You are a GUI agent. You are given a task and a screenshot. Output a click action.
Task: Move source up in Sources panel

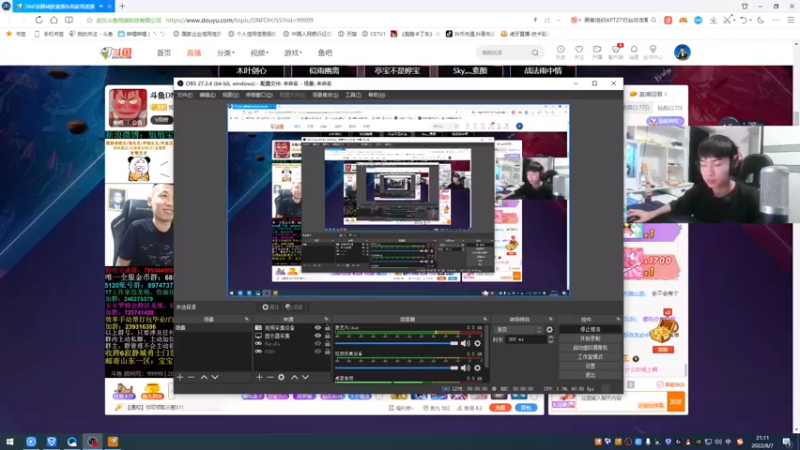point(294,377)
